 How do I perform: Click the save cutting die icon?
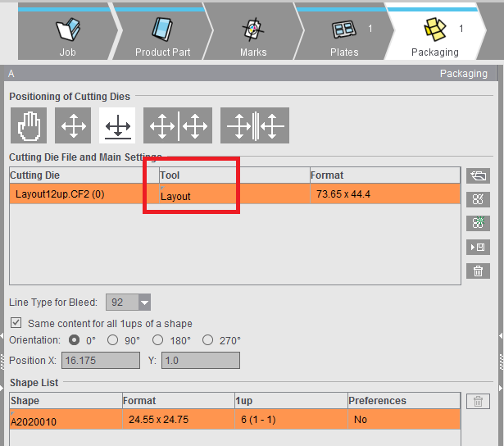coord(478,247)
